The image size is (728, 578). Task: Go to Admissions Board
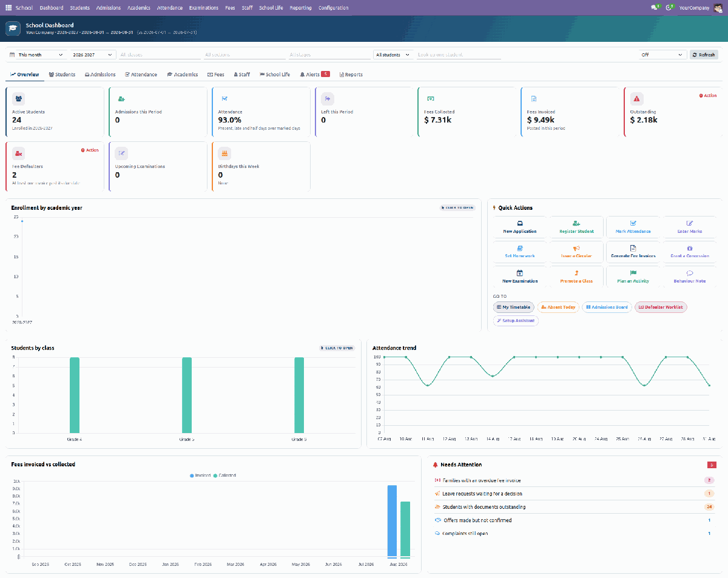click(x=607, y=307)
